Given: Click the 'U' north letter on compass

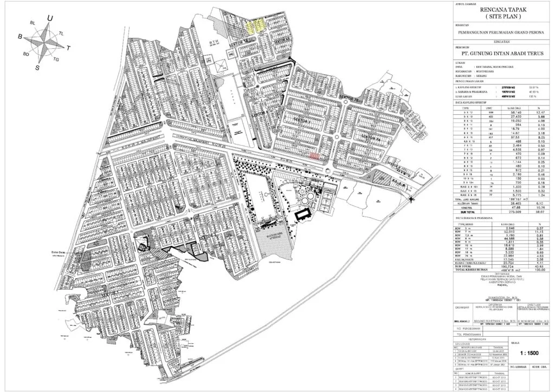Looking at the screenshot, I should (x=50, y=18).
